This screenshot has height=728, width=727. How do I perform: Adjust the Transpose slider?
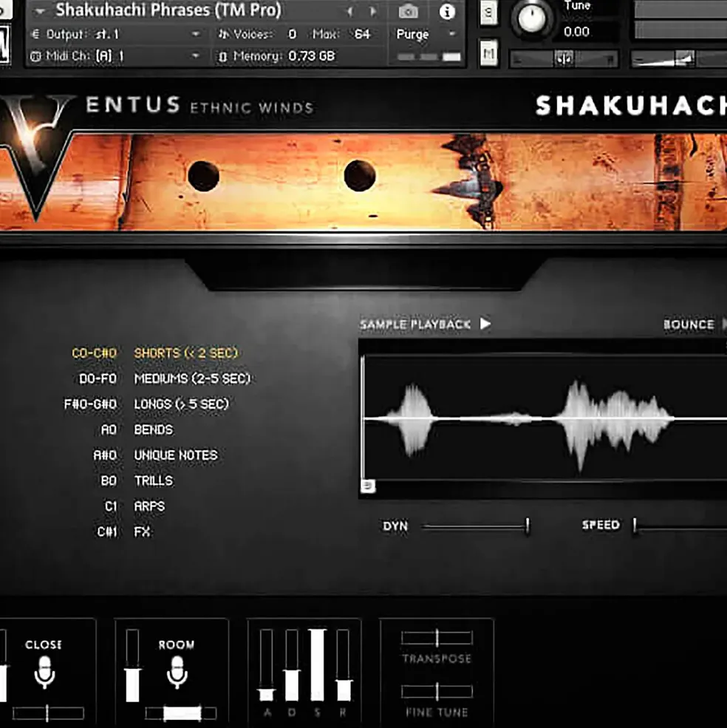pos(437,638)
